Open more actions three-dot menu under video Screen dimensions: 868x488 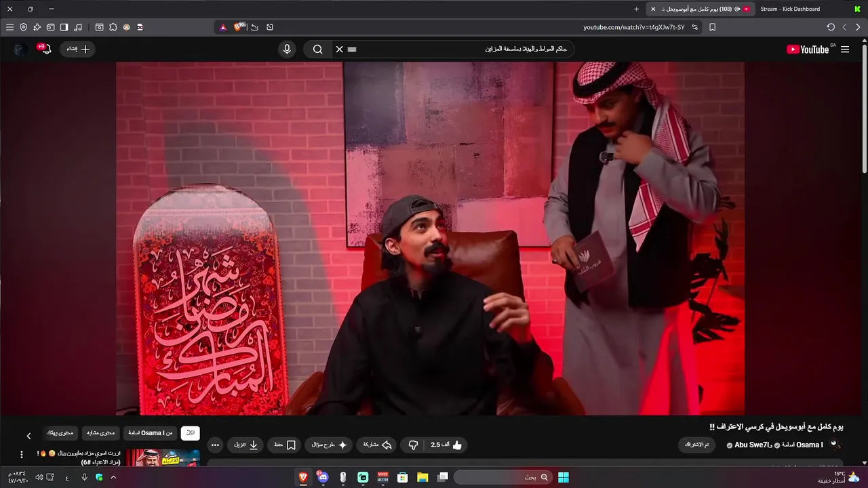tap(215, 445)
